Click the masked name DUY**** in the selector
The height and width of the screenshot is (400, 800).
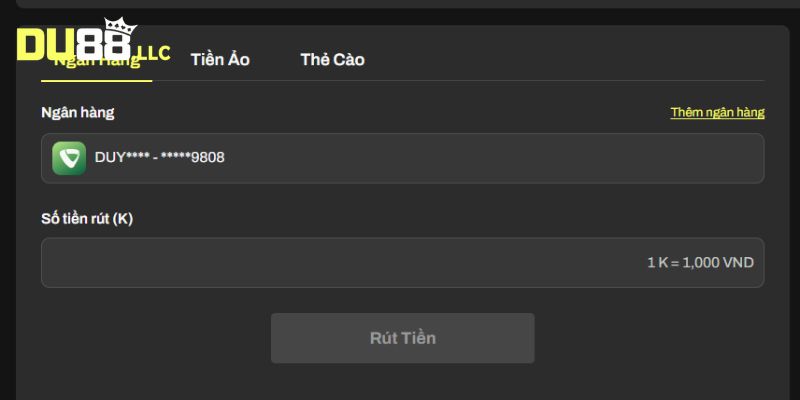[122, 157]
